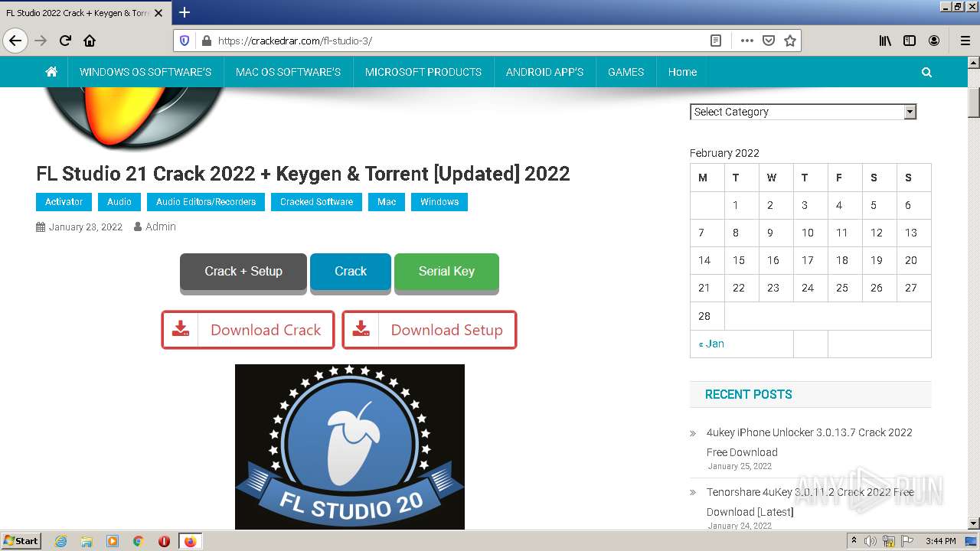Close the FL Studio 2022 Crack tab
Viewport: 980px width, 551px height.
click(158, 13)
